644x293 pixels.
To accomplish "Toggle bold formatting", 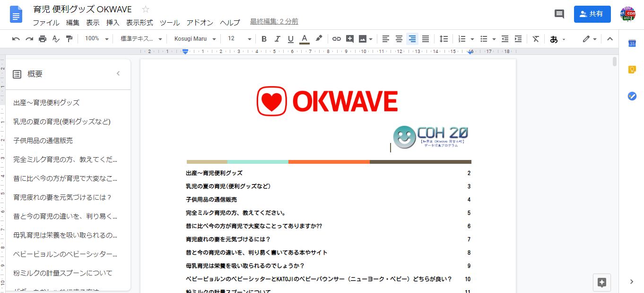I will click(x=264, y=39).
